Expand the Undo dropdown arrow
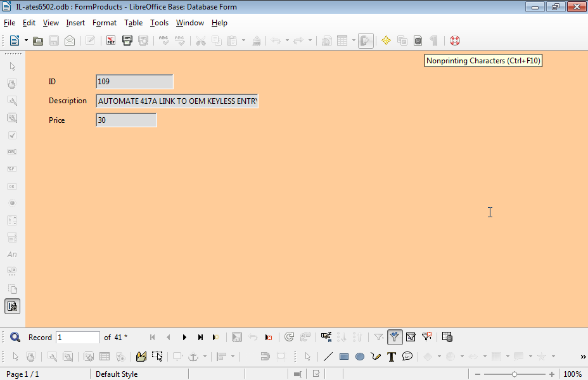Viewport: 588px width, 380px height. [x=287, y=41]
